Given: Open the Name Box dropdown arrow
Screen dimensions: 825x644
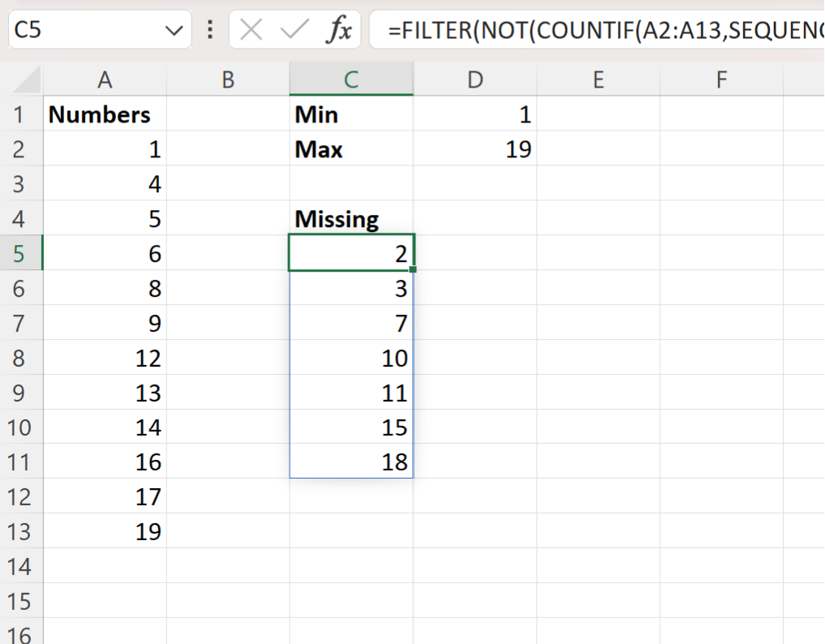Looking at the screenshot, I should 173,31.
